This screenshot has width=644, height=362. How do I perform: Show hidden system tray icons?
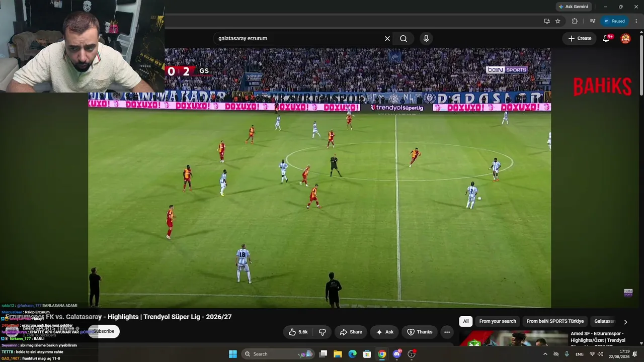[545, 354]
